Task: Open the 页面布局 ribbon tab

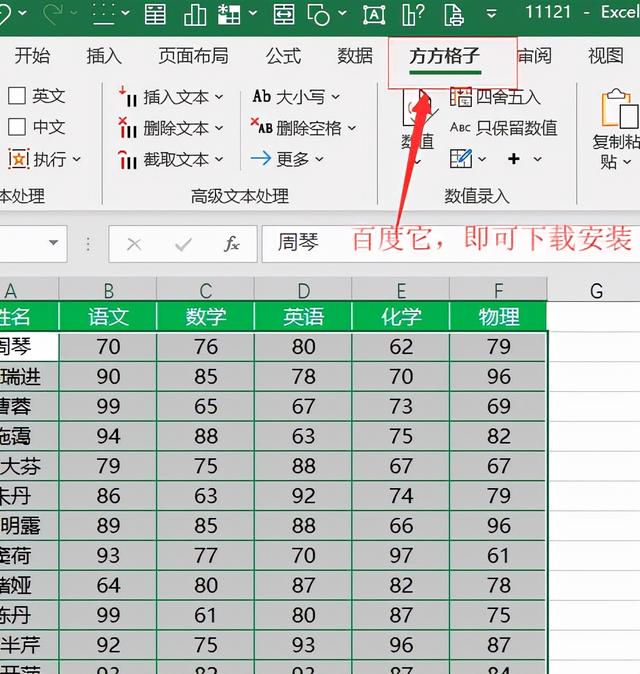Action: click(193, 56)
